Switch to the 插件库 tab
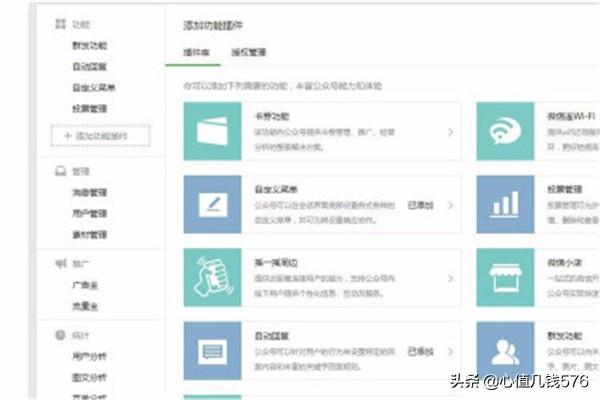Image resolution: width=600 pixels, height=400 pixels. [x=196, y=52]
